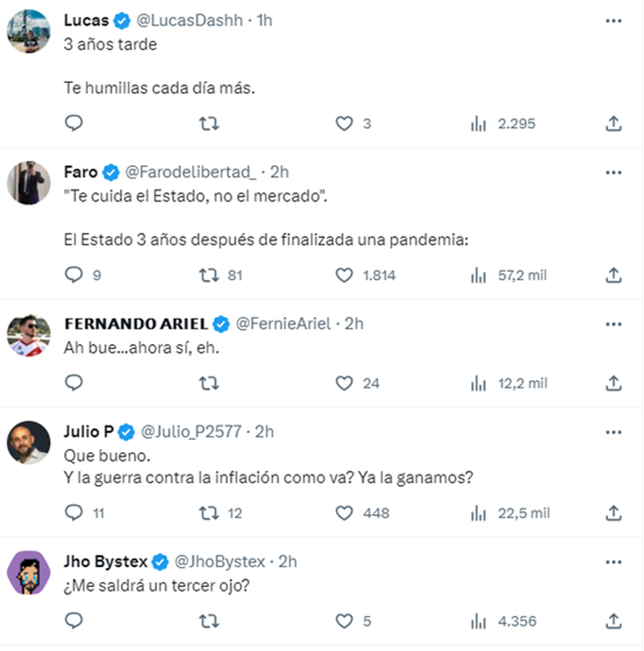The width and height of the screenshot is (644, 651).
Task: Like Jho Bystex's third eye tweet
Action: [344, 621]
